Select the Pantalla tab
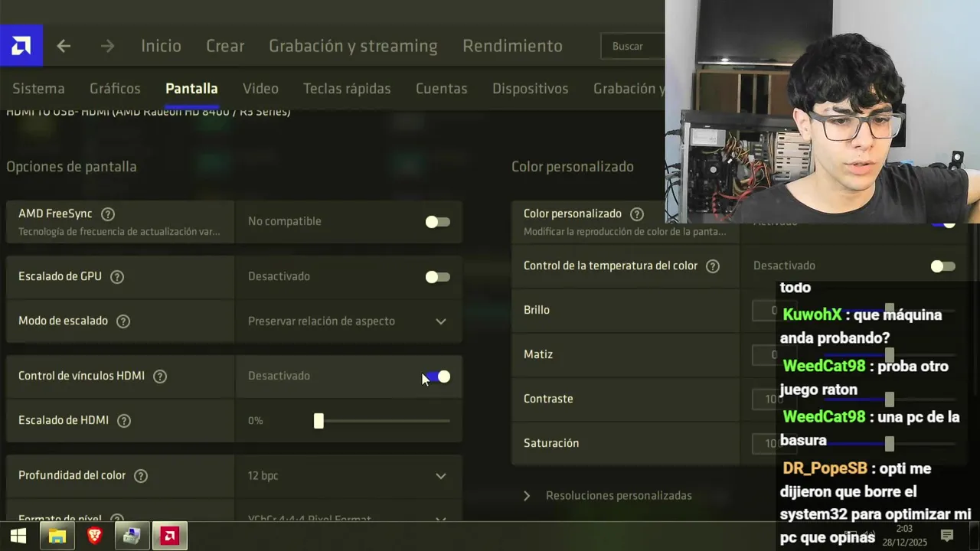This screenshot has height=551, width=980. 191,89
